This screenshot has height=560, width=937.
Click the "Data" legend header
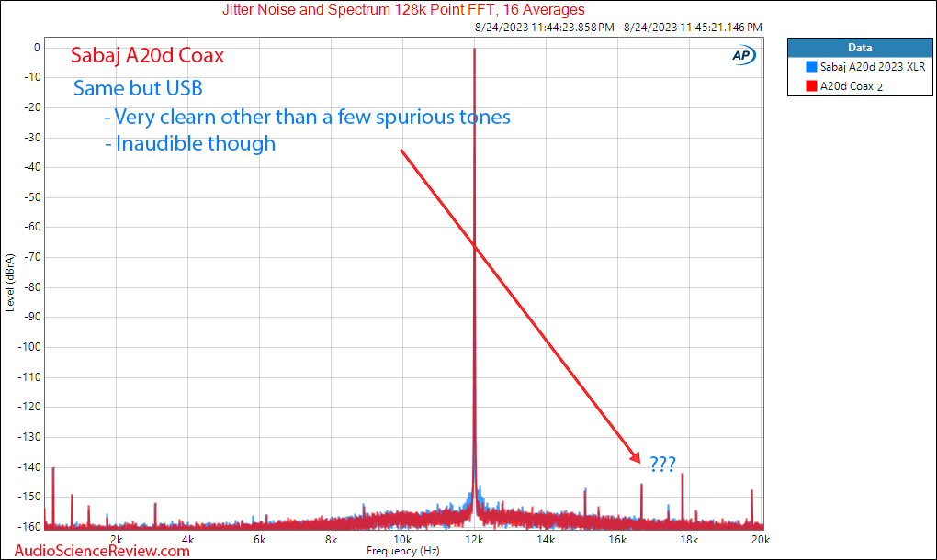(x=860, y=48)
